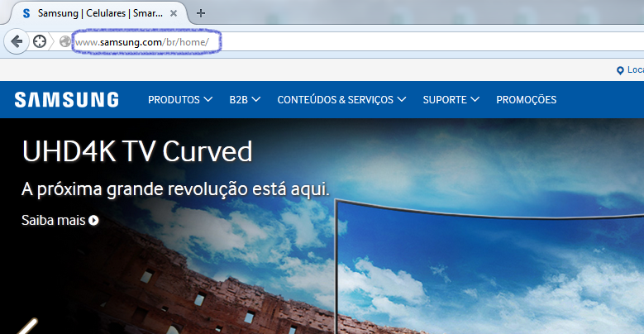Click the Samsung S favicon on tab
644x334 pixels.
26,13
